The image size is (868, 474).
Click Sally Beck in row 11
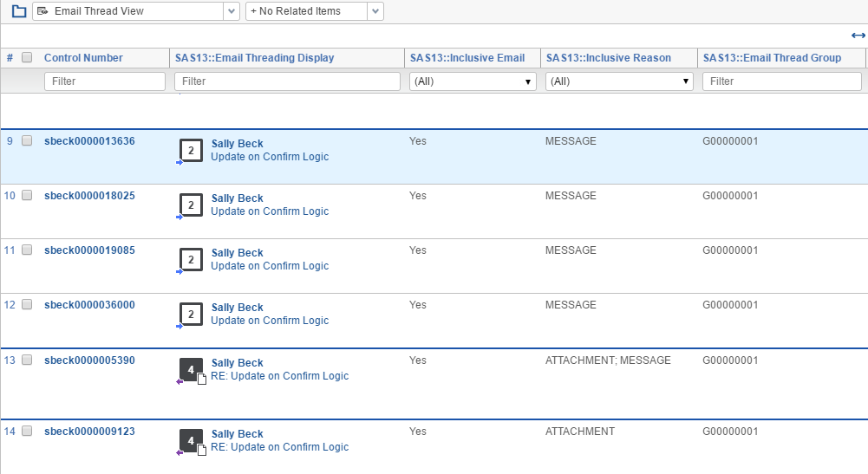pyautogui.click(x=237, y=253)
